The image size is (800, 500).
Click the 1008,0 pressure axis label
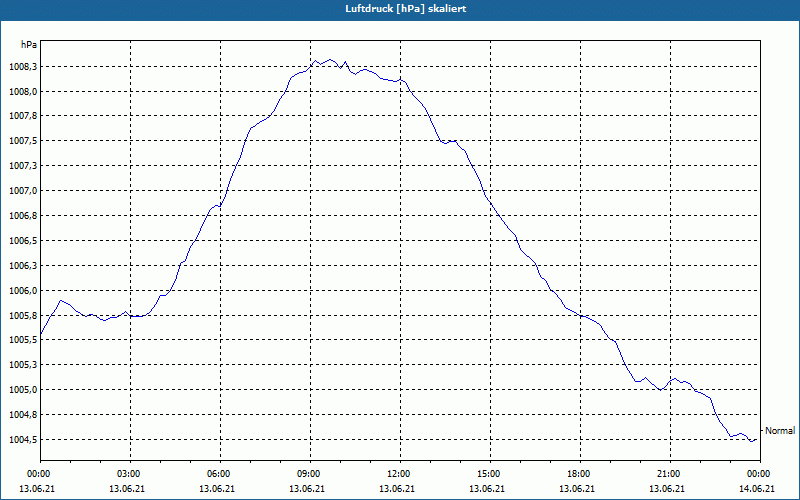point(23,92)
